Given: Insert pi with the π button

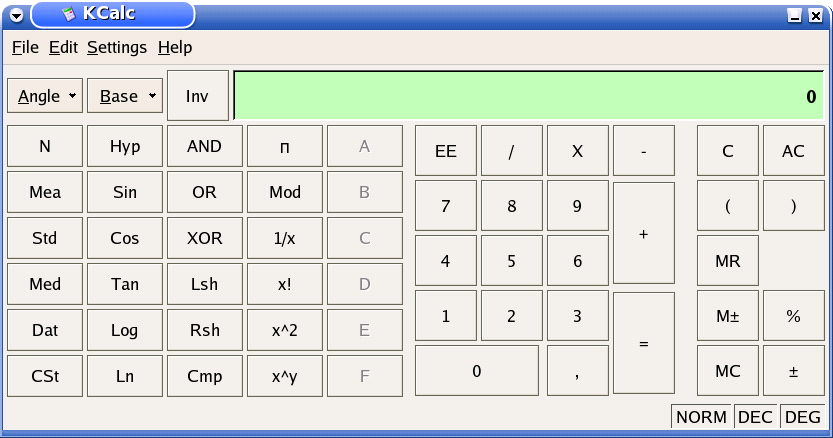Looking at the screenshot, I should 285,146.
